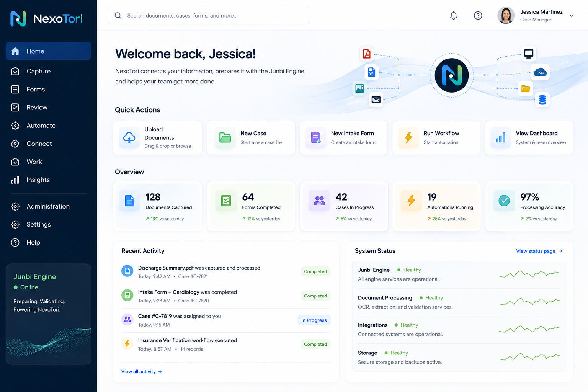The image size is (588, 392).
Task: Open the help question mark icon in header
Action: [x=478, y=16]
